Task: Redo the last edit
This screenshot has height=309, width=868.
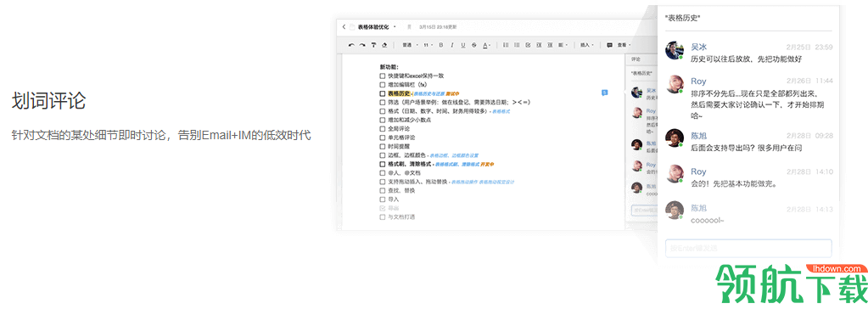Action: coord(362,45)
